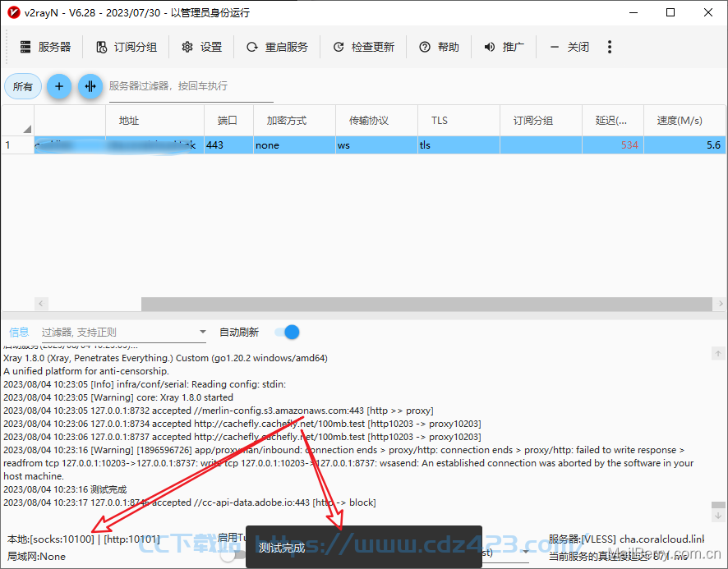Click the 关闭 toolbar item
This screenshot has width=728, height=569.
coord(569,47)
